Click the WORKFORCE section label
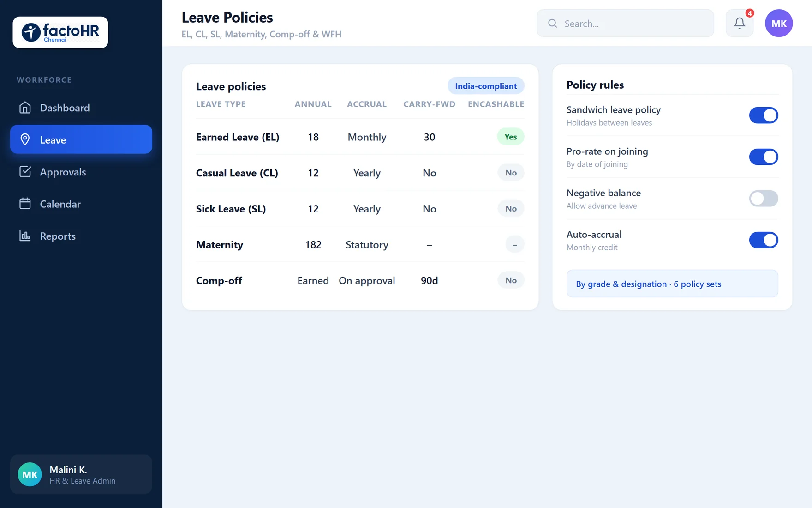This screenshot has height=508, width=812. click(x=44, y=80)
